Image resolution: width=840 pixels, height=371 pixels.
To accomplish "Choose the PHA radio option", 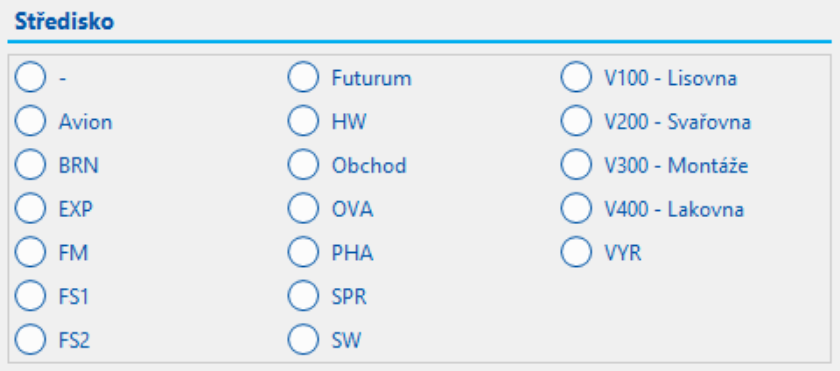I will point(303,252).
